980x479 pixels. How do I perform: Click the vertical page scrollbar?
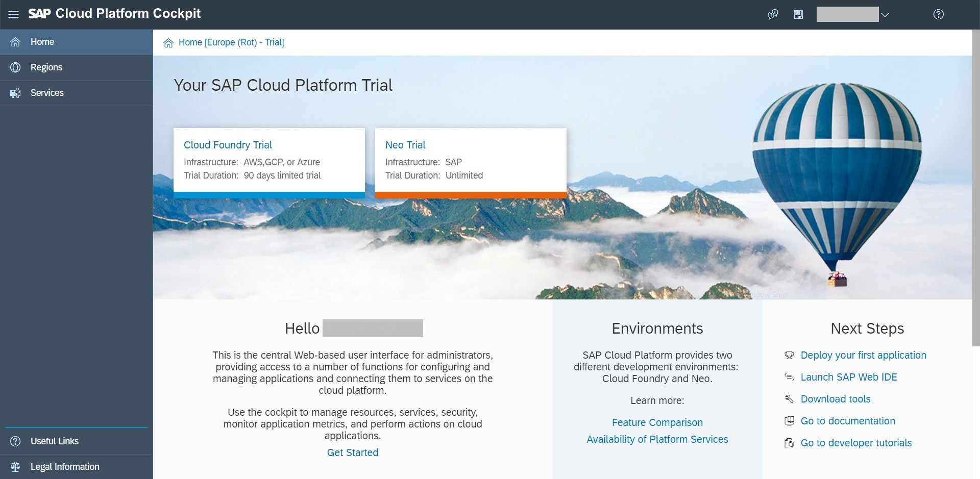(976, 188)
